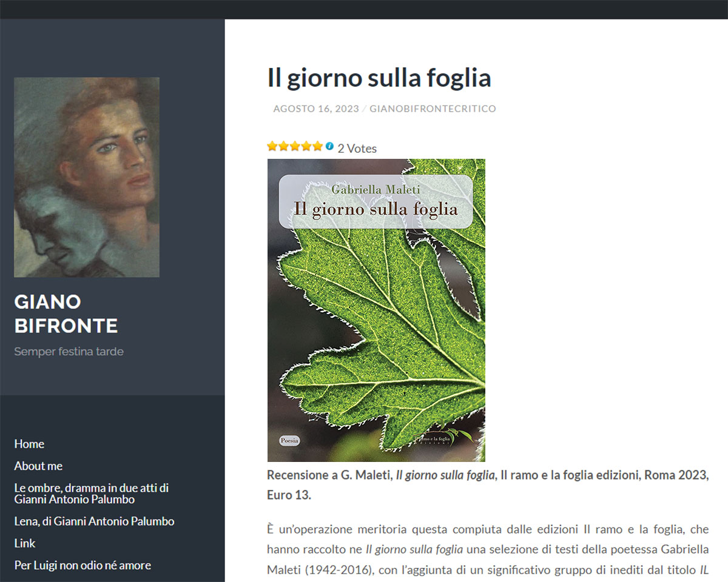Click the Giano Bifronte site title
This screenshot has width=728, height=582.
[x=66, y=314]
